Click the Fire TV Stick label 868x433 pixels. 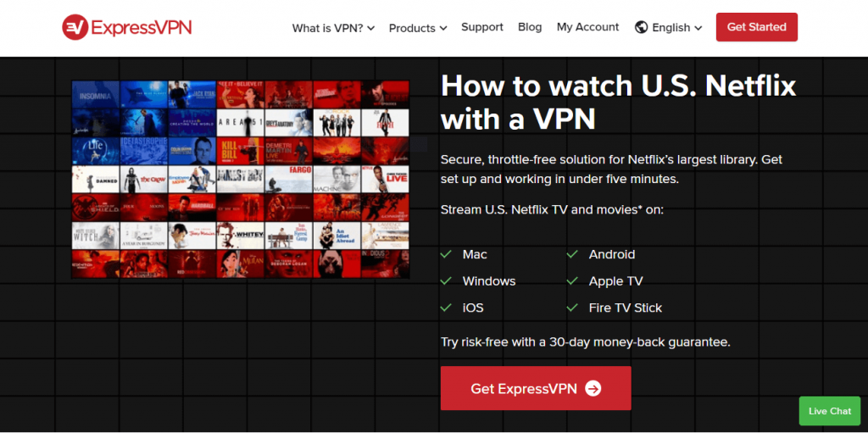pyautogui.click(x=625, y=308)
